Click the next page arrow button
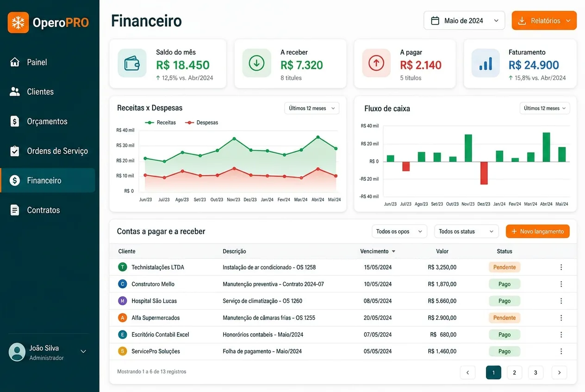 tap(559, 373)
